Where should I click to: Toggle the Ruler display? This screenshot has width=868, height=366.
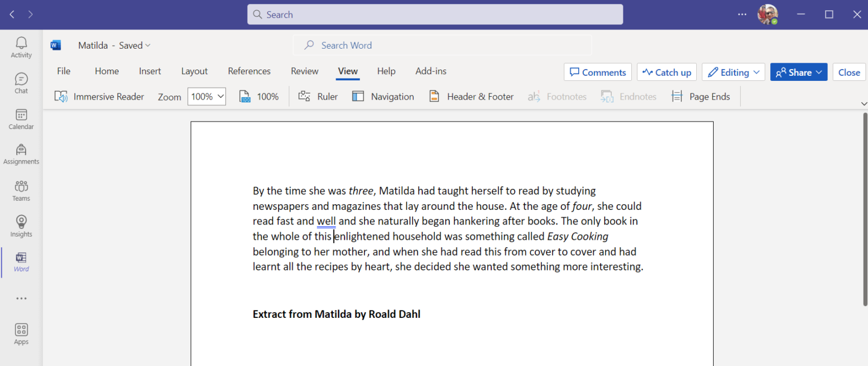(x=318, y=96)
